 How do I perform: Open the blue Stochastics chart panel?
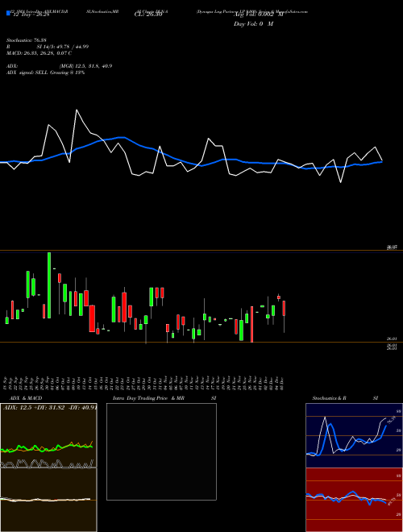click(x=354, y=435)
